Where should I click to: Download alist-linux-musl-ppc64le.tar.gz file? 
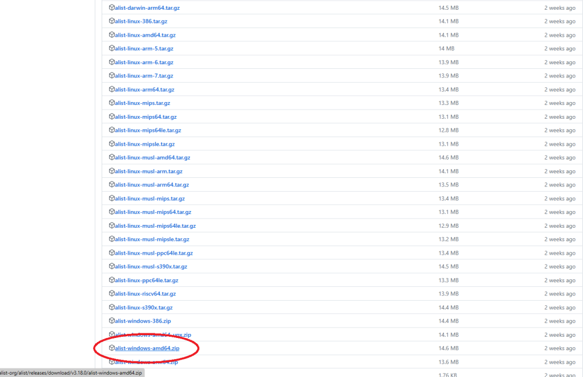point(153,253)
